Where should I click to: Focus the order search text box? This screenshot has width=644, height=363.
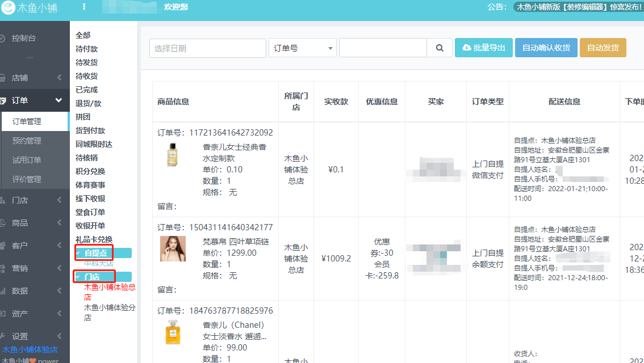coord(383,48)
